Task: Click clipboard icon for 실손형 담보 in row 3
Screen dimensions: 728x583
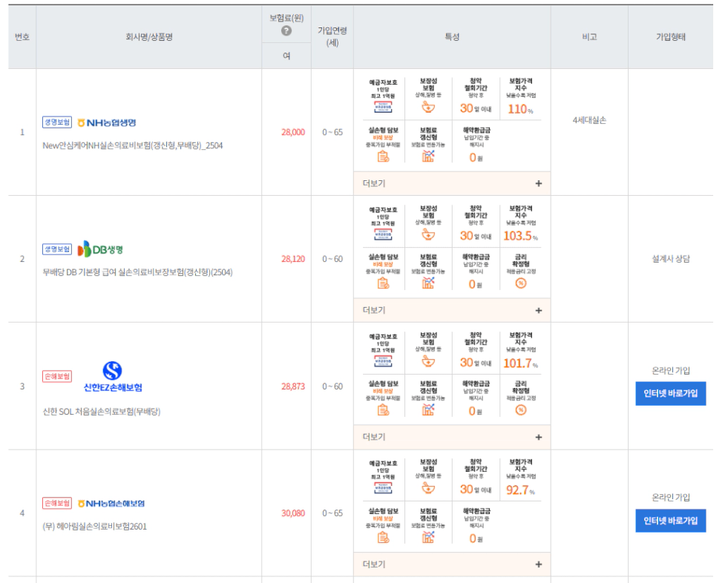Action: (383, 409)
